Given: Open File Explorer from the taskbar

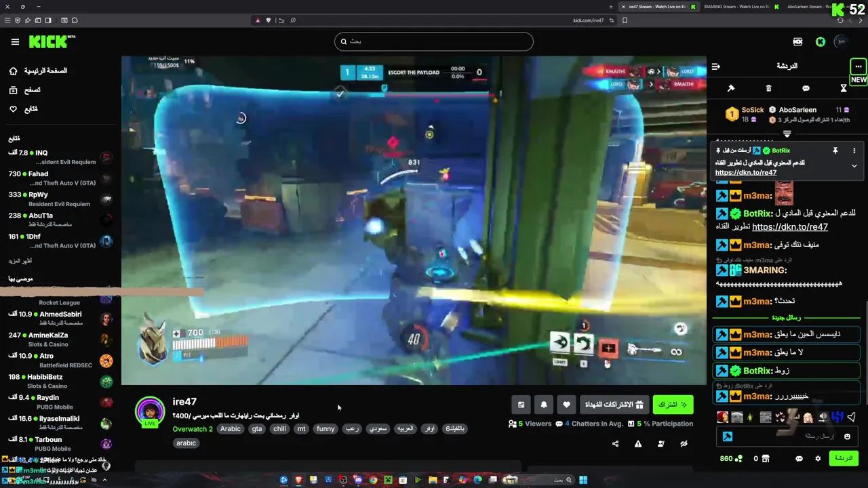Looking at the screenshot, I should click(433, 480).
